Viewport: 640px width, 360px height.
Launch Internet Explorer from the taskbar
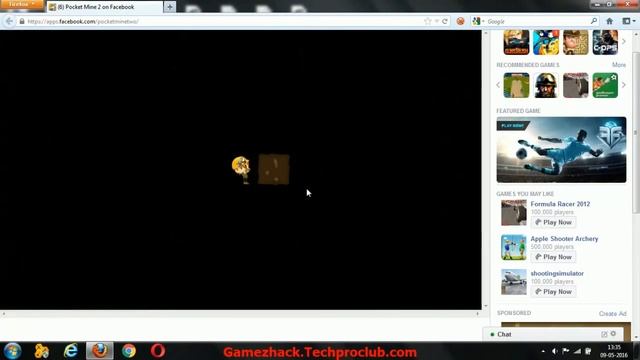coord(71,351)
